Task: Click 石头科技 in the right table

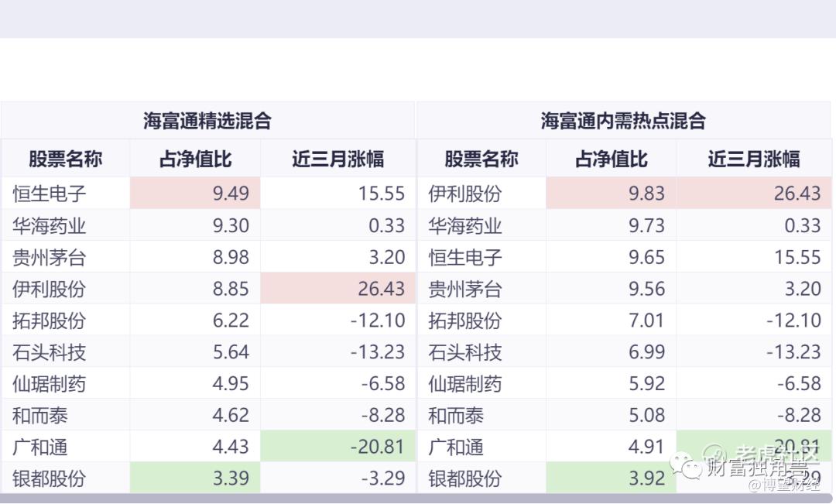Action: tap(465, 352)
